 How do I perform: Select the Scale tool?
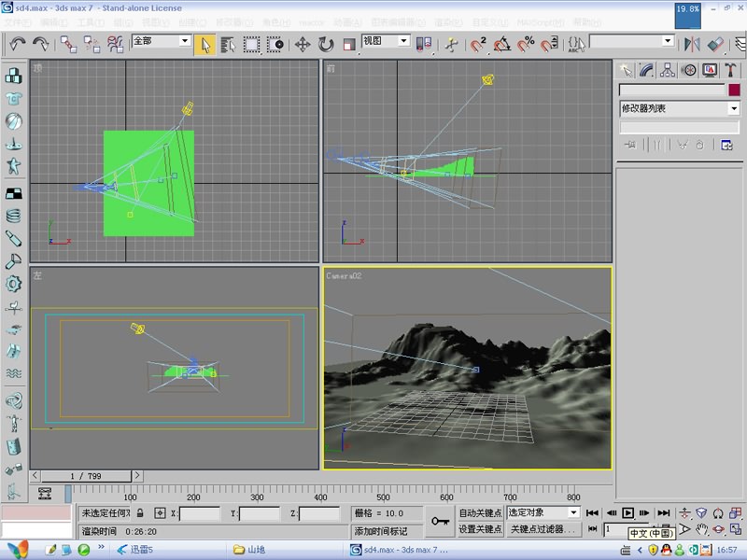coord(349,45)
